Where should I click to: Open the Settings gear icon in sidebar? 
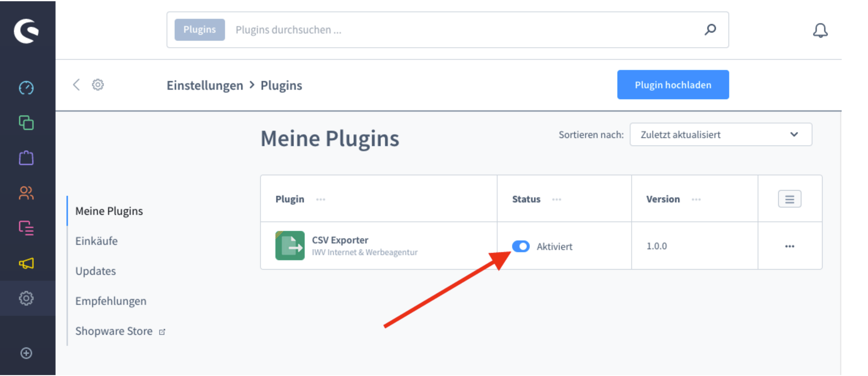(x=26, y=298)
